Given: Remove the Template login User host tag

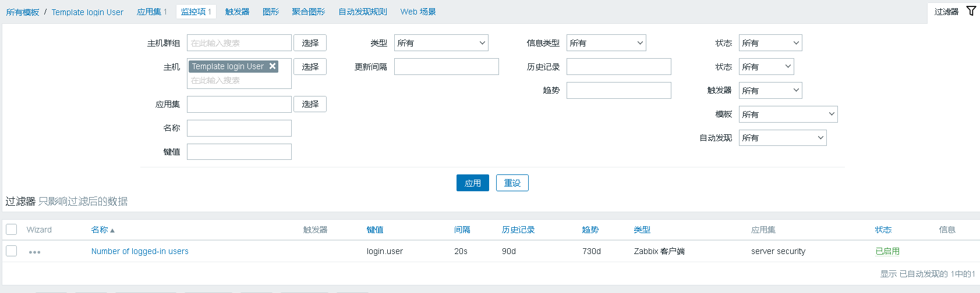Looking at the screenshot, I should [x=272, y=66].
